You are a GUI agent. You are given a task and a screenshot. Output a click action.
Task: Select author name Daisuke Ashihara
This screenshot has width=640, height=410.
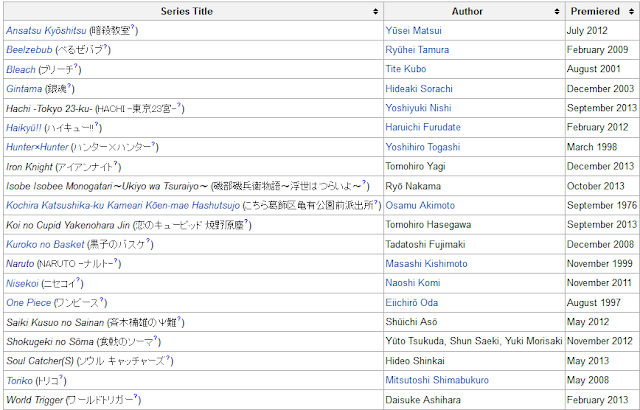[423, 400]
